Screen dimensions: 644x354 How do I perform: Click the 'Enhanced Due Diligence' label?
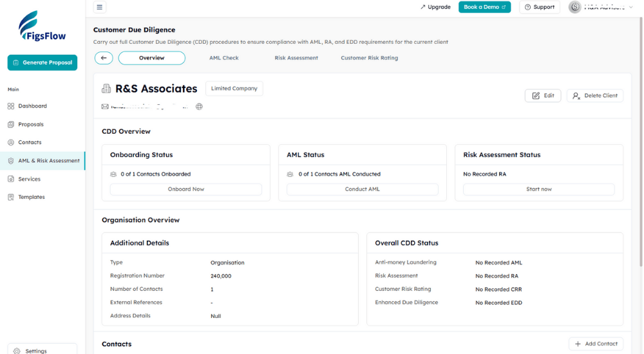tap(406, 303)
